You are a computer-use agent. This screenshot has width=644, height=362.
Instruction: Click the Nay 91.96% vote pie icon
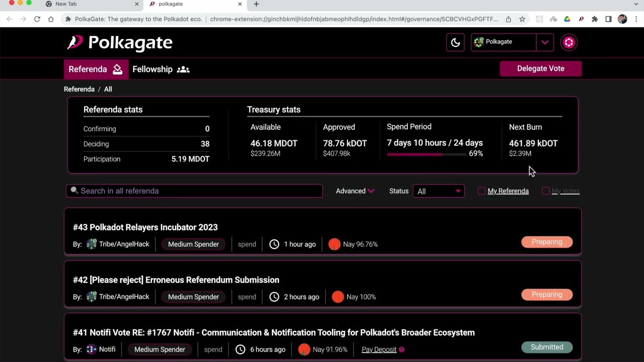(x=304, y=349)
